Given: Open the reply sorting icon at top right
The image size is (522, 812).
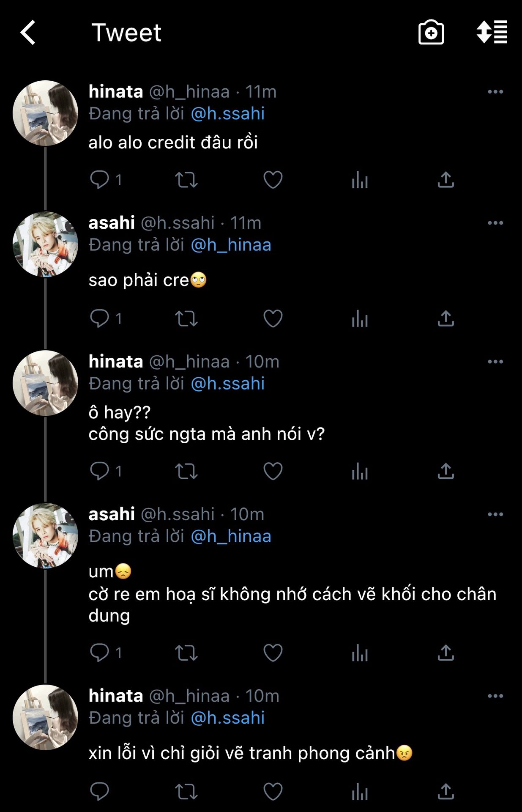Looking at the screenshot, I should point(492,32).
